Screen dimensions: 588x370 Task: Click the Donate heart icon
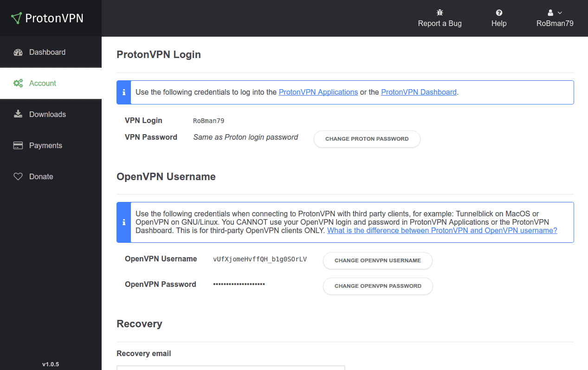coord(18,176)
